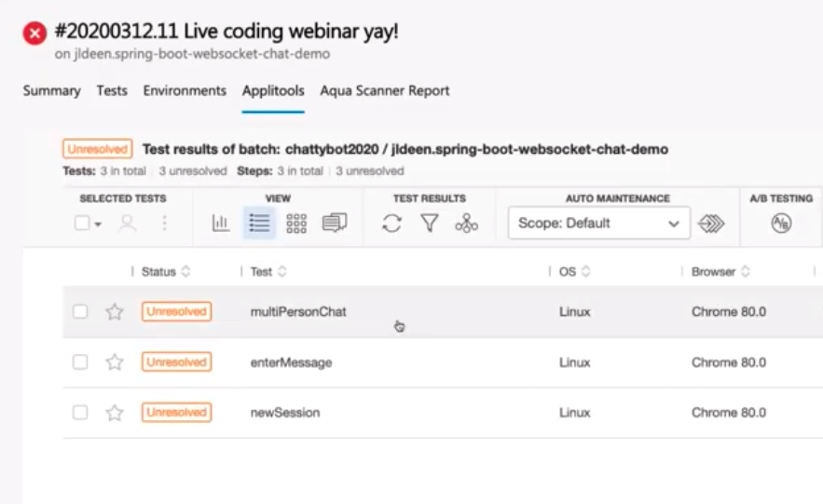Image resolution: width=823 pixels, height=504 pixels.
Task: Open the steps view icon
Action: point(335,224)
